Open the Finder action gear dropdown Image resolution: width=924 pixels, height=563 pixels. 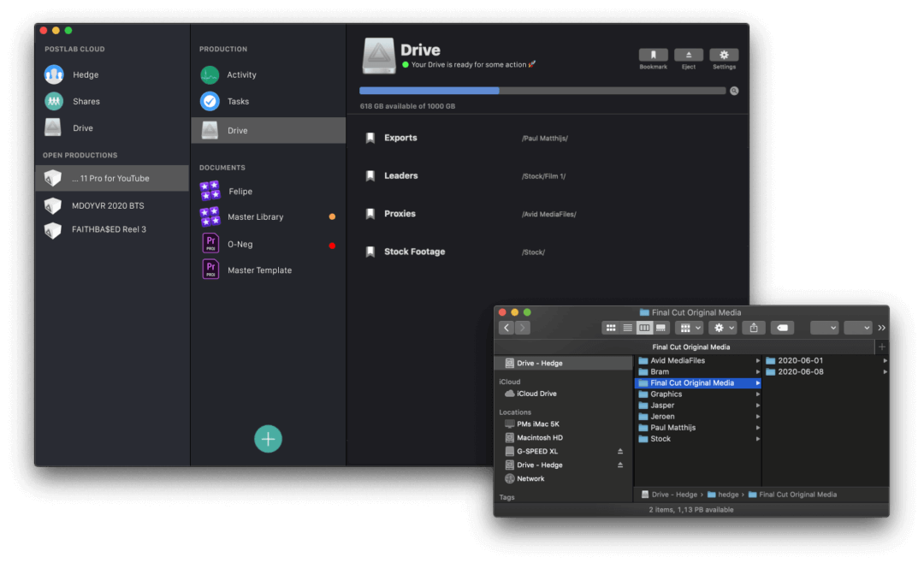721,327
